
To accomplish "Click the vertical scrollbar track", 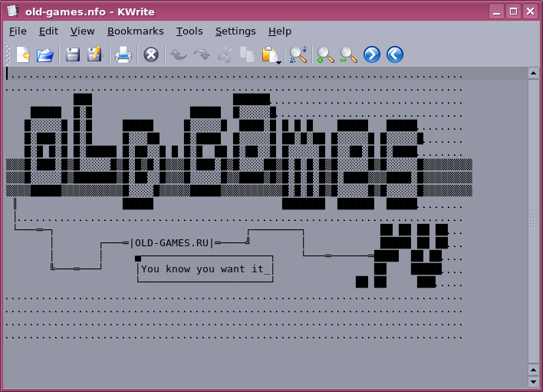I will click(533, 222).
